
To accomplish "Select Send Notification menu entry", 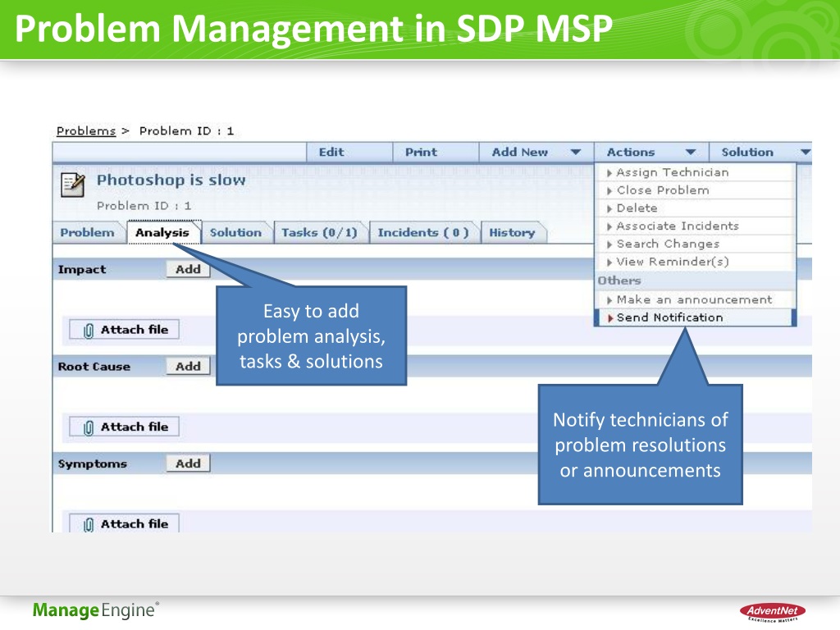I will pyautogui.click(x=694, y=317).
